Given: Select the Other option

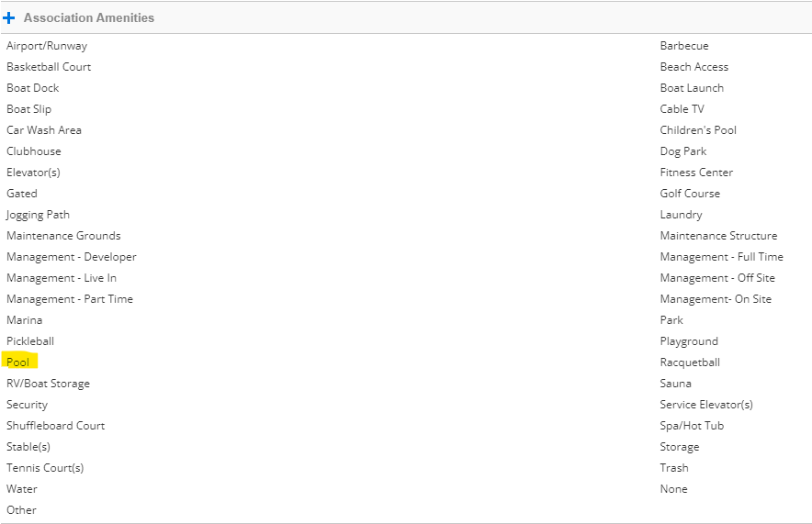Looking at the screenshot, I should (21, 510).
